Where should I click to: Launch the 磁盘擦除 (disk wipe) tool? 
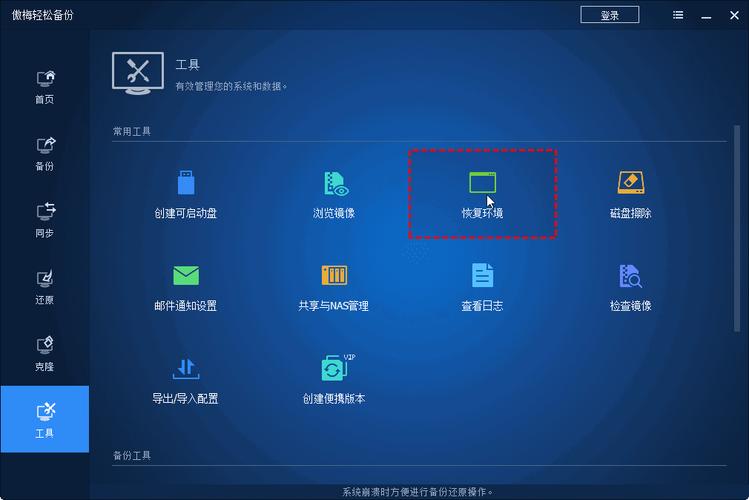(630, 194)
